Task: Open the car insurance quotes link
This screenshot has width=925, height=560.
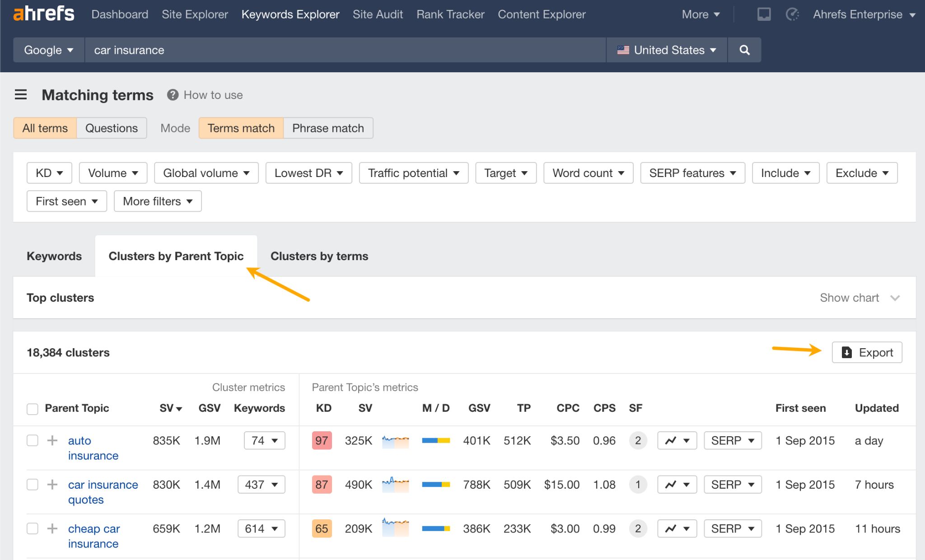Action: coord(103,492)
